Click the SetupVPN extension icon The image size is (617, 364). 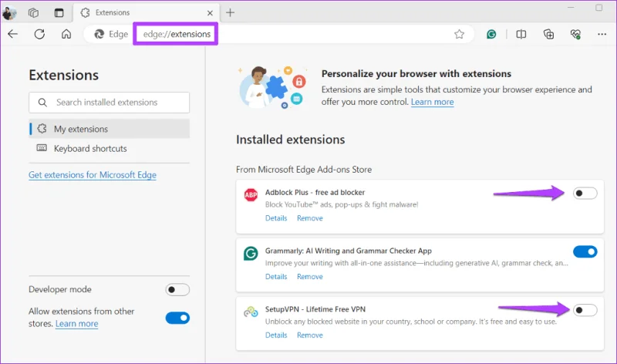pyautogui.click(x=251, y=312)
